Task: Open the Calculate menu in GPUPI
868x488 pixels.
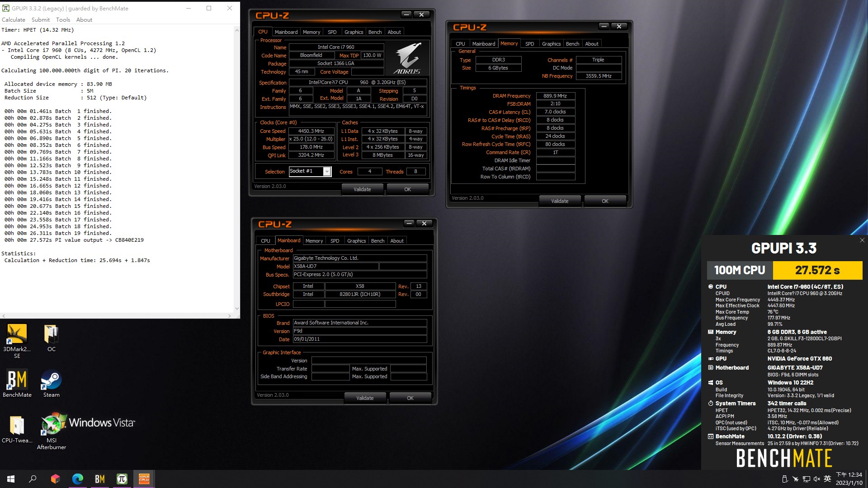Action: (x=14, y=20)
